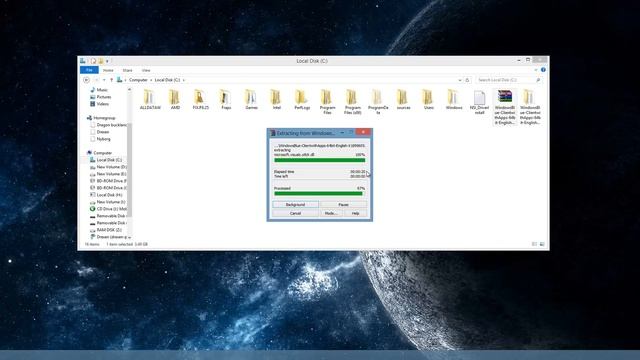Select Computer in navigation pane

[99, 153]
